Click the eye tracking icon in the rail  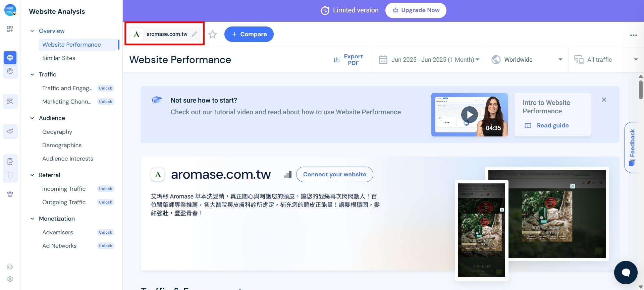tap(10, 131)
